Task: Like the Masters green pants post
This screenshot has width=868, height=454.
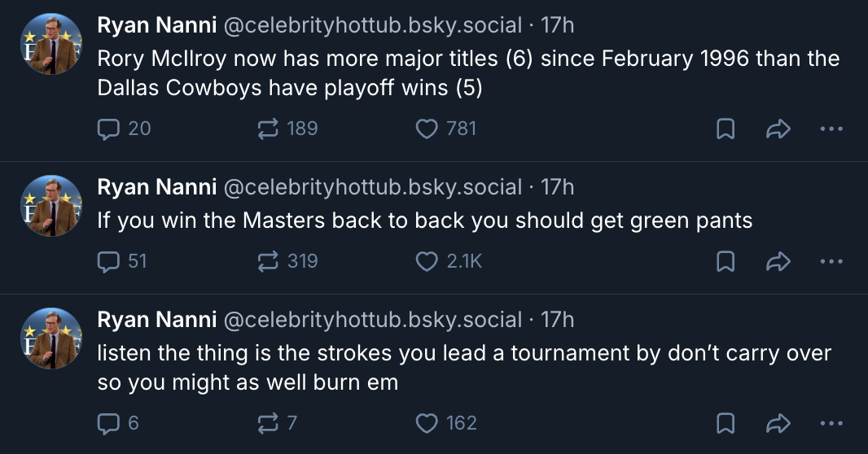Action: coord(427,261)
